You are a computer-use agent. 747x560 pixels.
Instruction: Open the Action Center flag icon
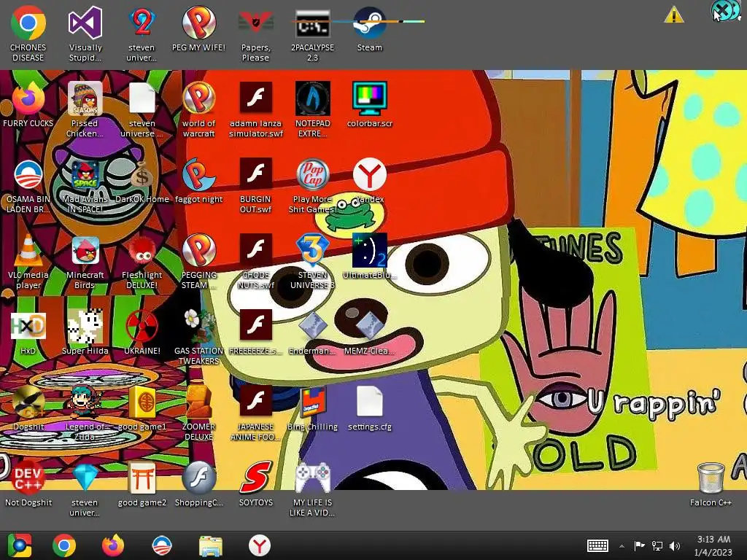coord(639,545)
